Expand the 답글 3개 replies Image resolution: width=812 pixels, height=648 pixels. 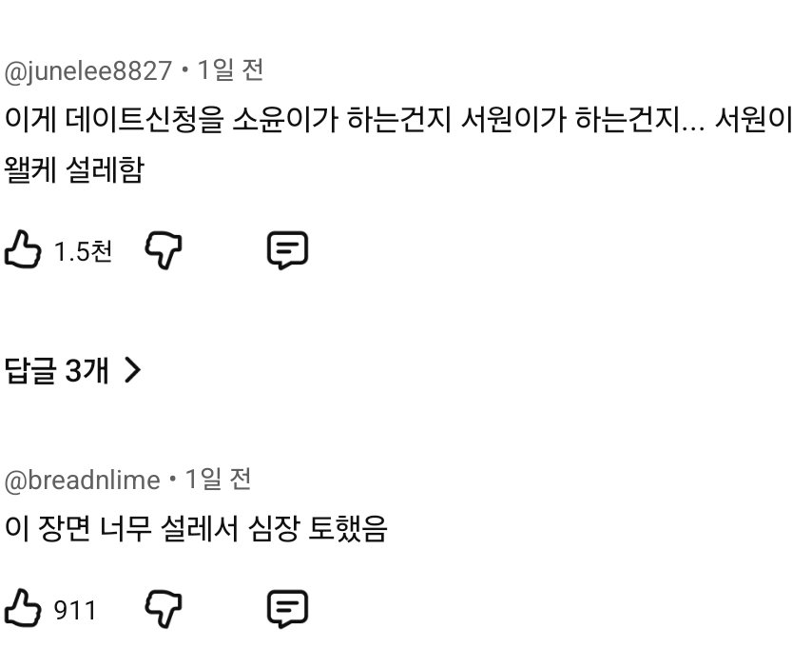click(x=73, y=370)
